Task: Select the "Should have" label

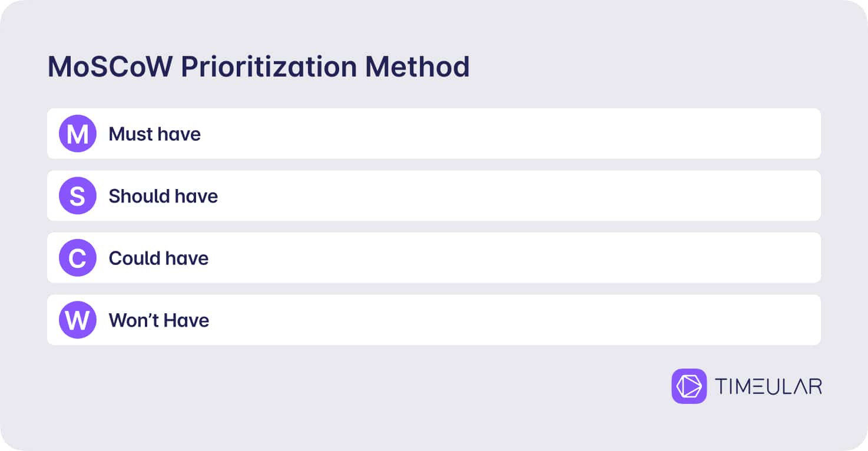Action: [163, 196]
